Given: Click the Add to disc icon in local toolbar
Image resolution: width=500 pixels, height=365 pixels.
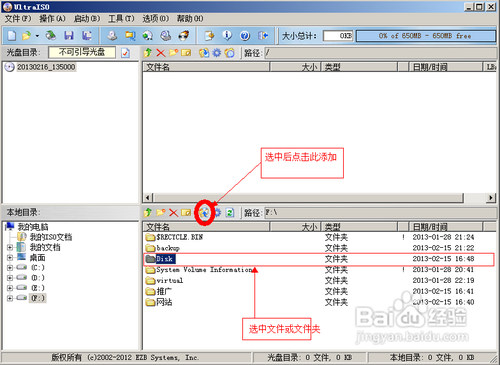Looking at the screenshot, I should [x=204, y=212].
